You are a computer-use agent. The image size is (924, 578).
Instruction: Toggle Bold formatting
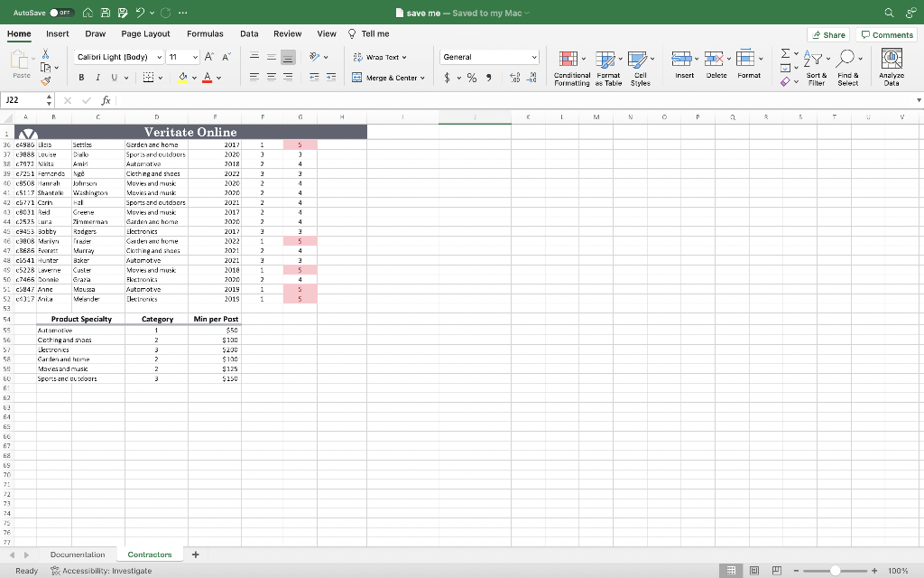pos(81,78)
